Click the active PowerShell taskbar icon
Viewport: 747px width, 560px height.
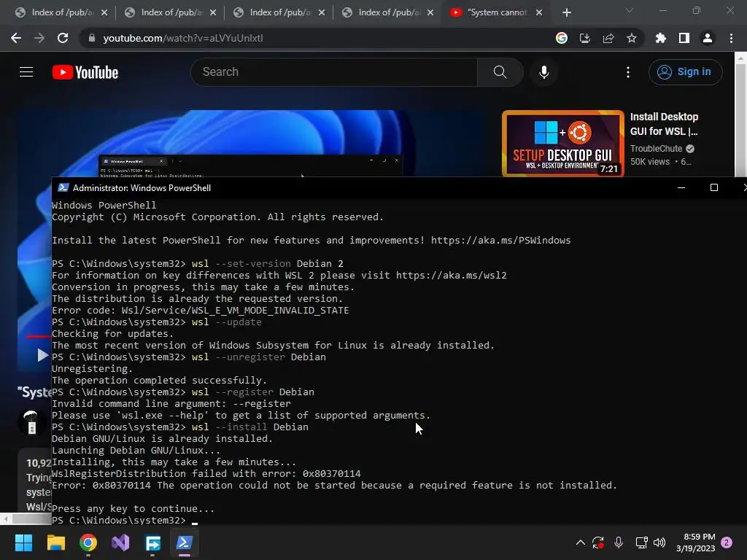tap(185, 542)
